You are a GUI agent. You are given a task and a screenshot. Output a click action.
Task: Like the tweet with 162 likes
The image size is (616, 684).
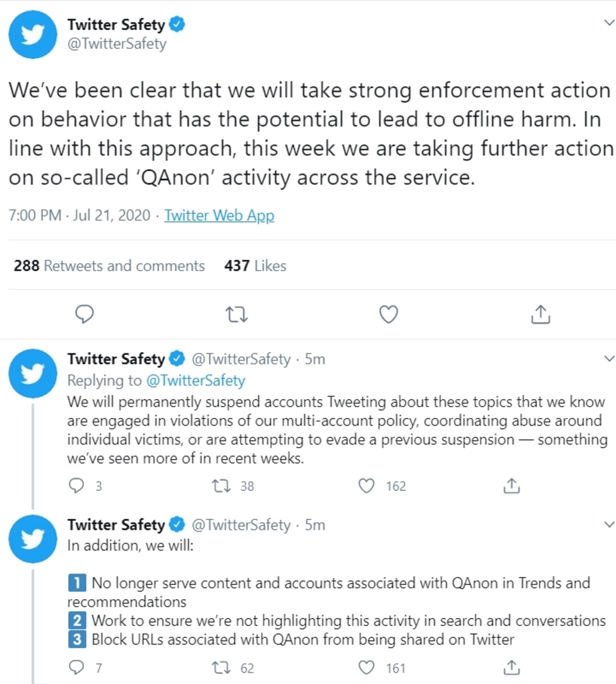[x=367, y=486]
